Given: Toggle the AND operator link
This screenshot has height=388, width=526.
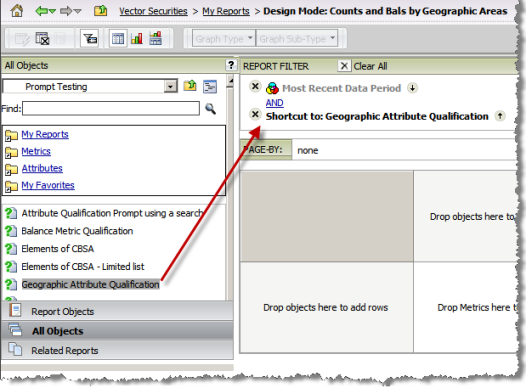Looking at the screenshot, I should (274, 103).
